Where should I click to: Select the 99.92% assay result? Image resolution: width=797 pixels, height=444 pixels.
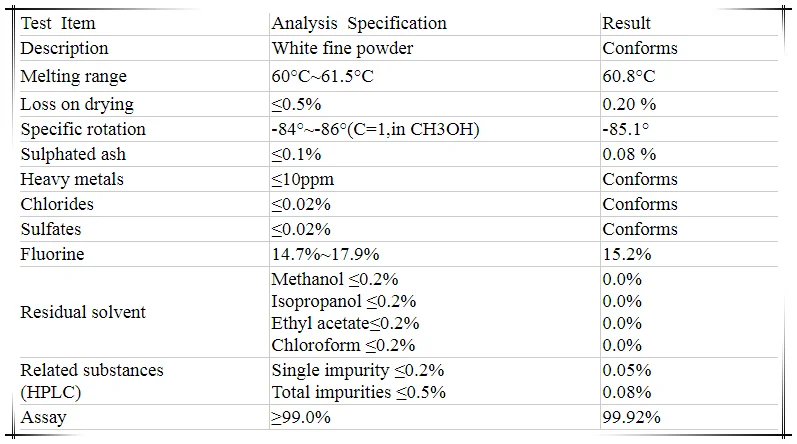pos(631,417)
